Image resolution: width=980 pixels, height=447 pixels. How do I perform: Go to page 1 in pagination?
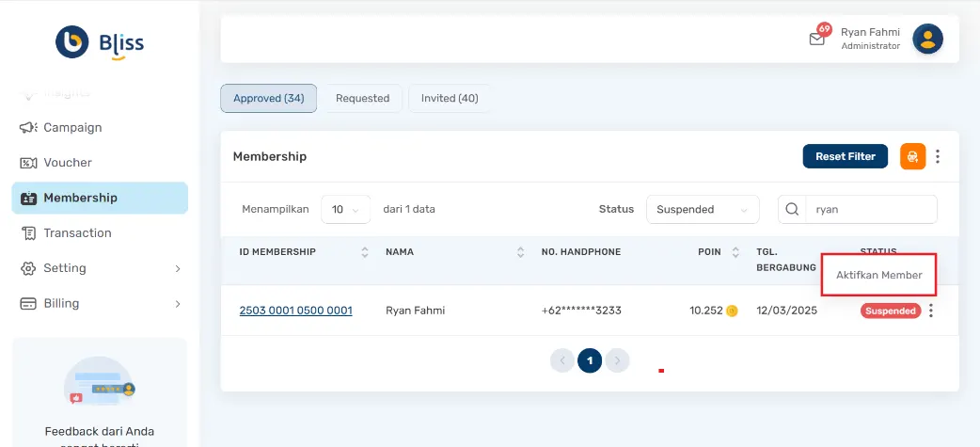590,360
